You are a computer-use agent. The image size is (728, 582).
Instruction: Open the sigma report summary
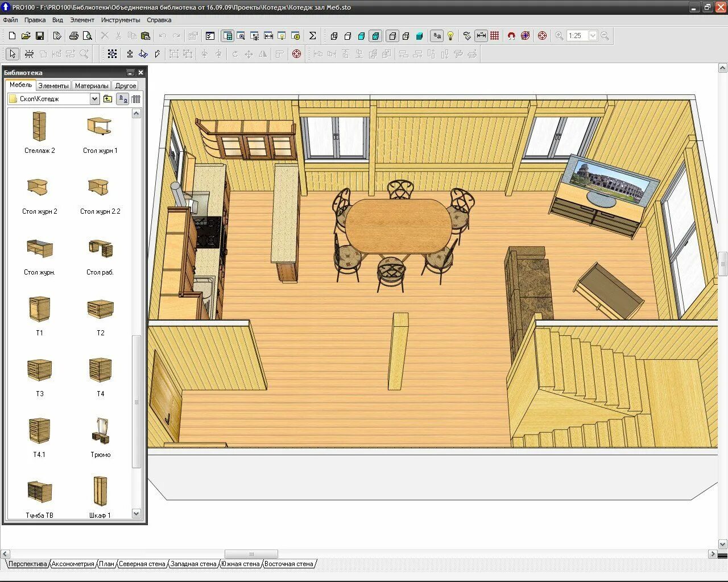312,36
